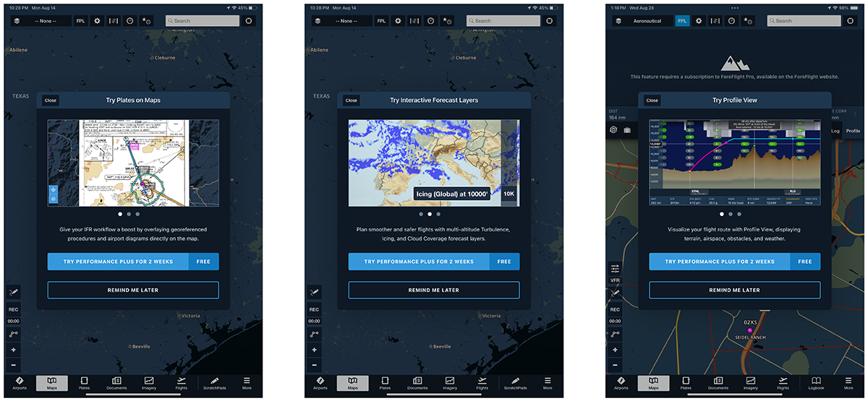Choose Remind Me Later in Profile View dialog
Screen dimensions: 868x401
click(x=735, y=290)
